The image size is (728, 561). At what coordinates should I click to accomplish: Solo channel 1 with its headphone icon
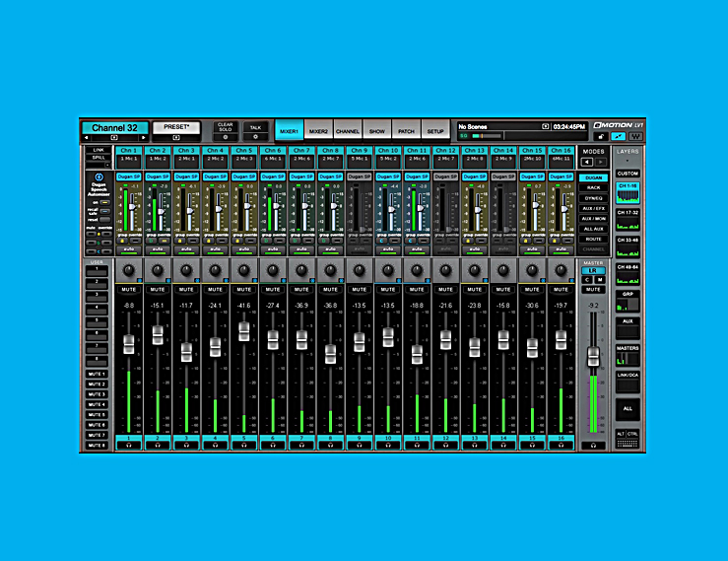click(129, 446)
